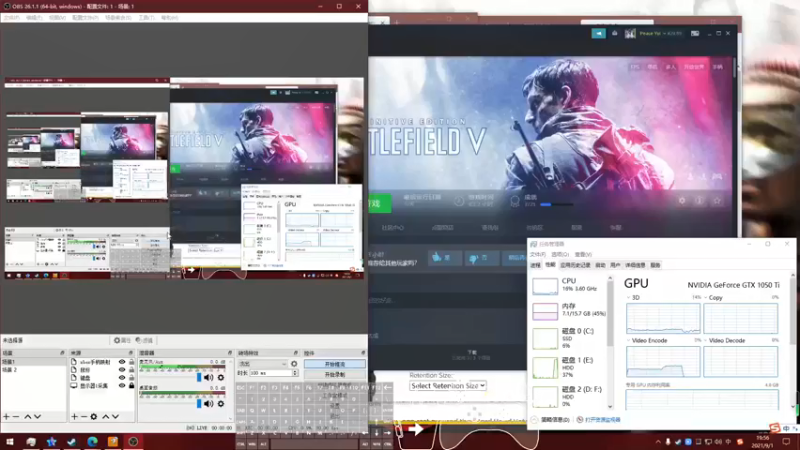
Task: Open gear settings for 桌面音频 audio channel
Action: [220, 404]
